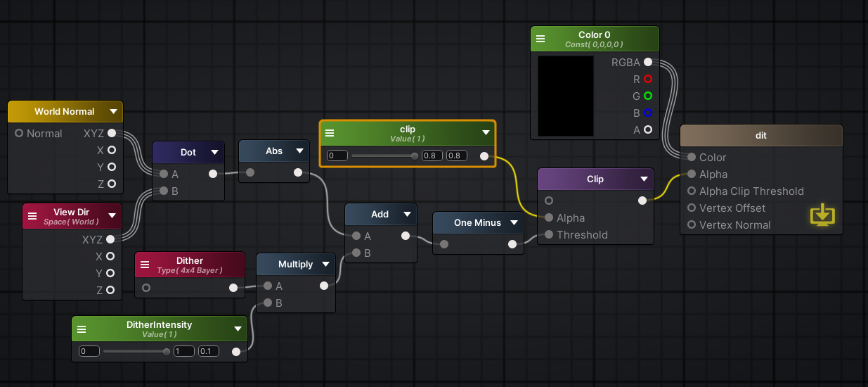Open the World Normal node dropdown arrow

coord(113,111)
